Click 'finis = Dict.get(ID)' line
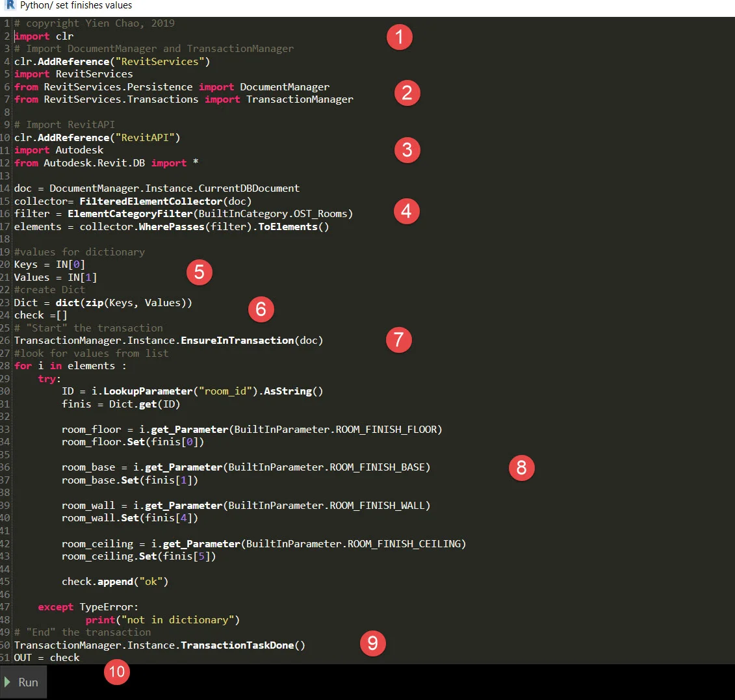Viewport: 735px width, 700px height. [121, 404]
